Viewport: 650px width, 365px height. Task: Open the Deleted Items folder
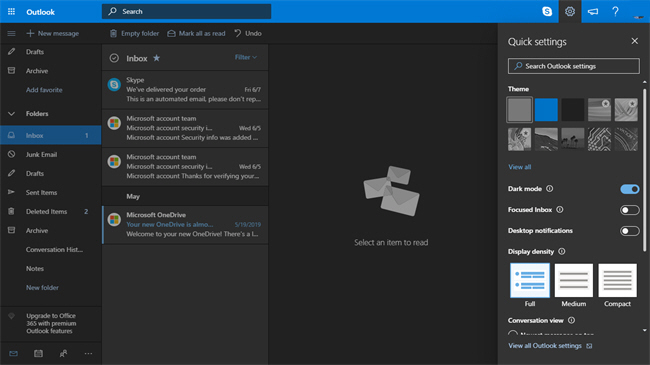point(51,212)
